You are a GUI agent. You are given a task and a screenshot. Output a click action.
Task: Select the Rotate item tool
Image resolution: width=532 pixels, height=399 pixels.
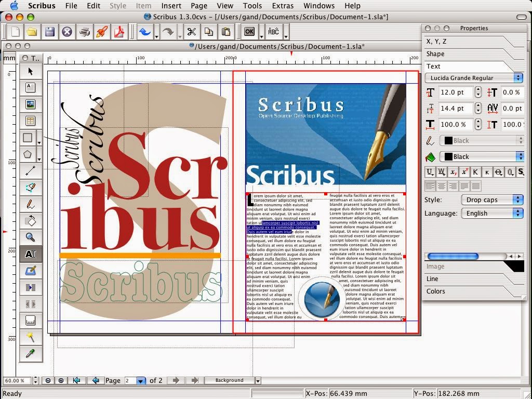pyautogui.click(x=31, y=220)
